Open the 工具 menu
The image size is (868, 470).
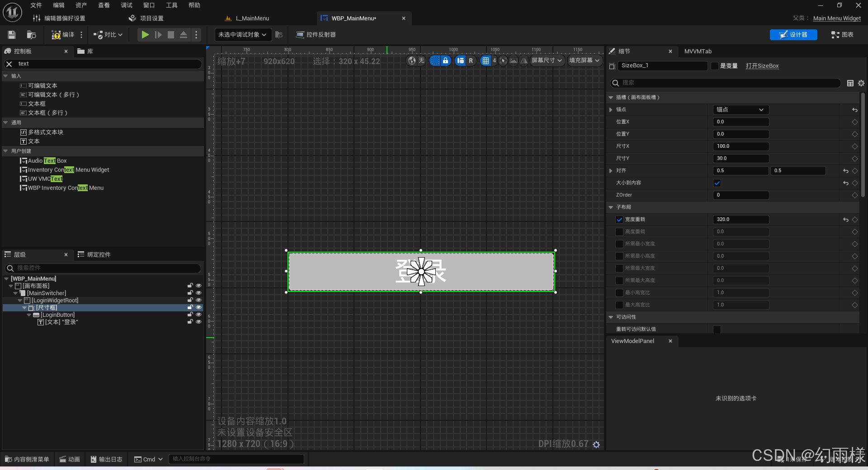172,5
